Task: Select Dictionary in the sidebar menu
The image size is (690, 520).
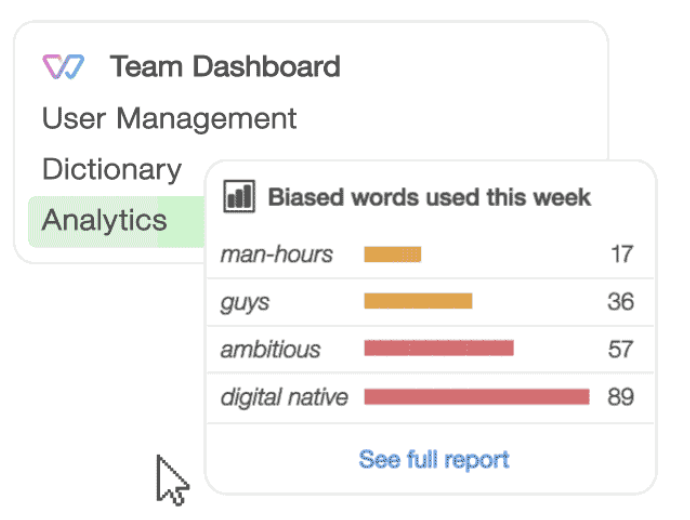Action: click(111, 169)
